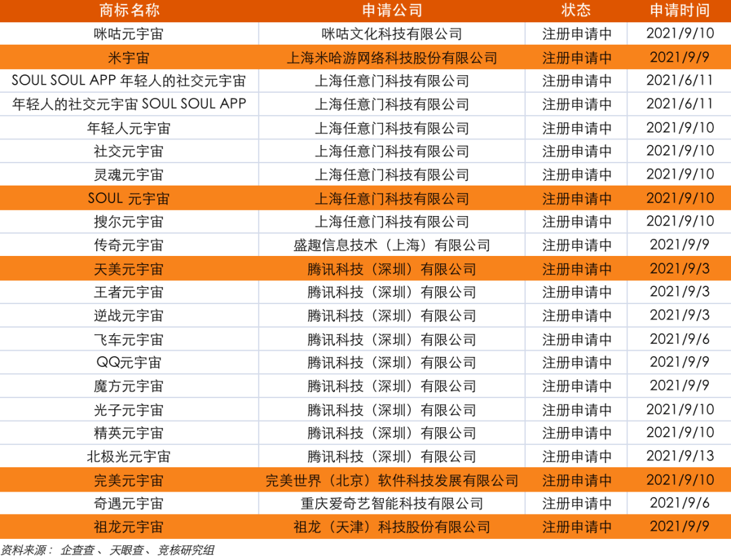
Task: Select the 社交元宇宙 trademark cell
Action: [129, 151]
